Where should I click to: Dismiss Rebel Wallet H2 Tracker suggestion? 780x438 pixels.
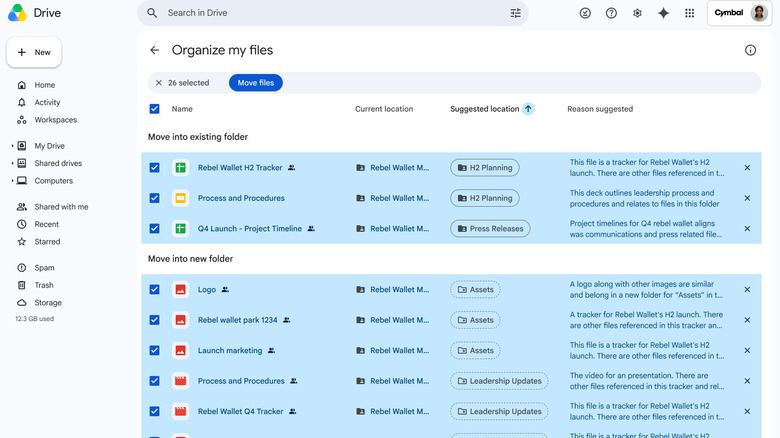pos(747,168)
